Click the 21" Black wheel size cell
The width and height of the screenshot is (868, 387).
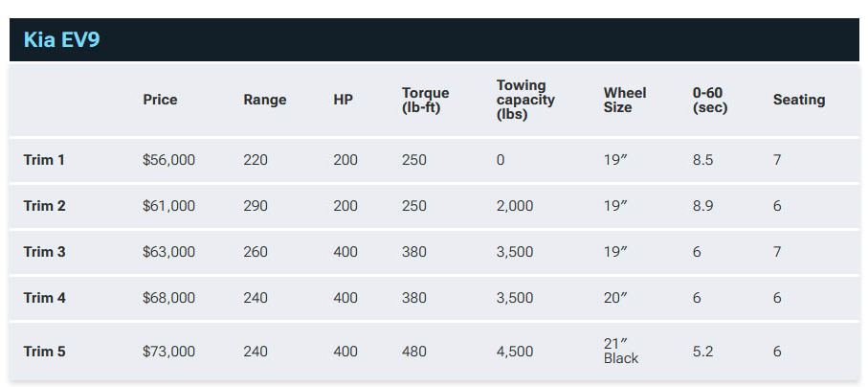pyautogui.click(x=620, y=352)
